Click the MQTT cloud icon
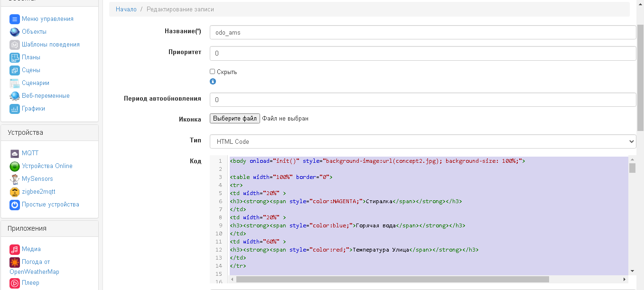The width and height of the screenshot is (644, 290). tap(14, 153)
